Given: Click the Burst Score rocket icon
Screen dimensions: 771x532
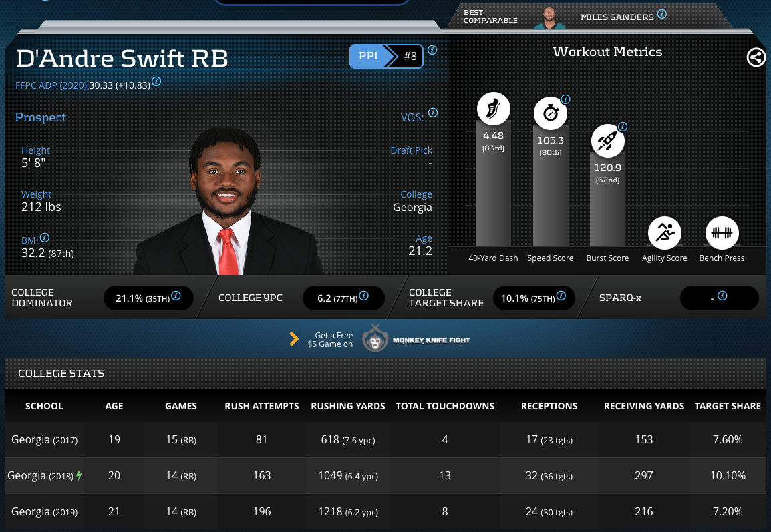Looking at the screenshot, I should pyautogui.click(x=607, y=140).
